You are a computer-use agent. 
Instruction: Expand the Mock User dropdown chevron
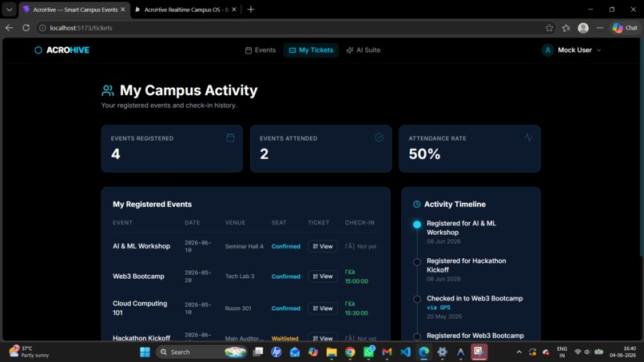pos(598,50)
